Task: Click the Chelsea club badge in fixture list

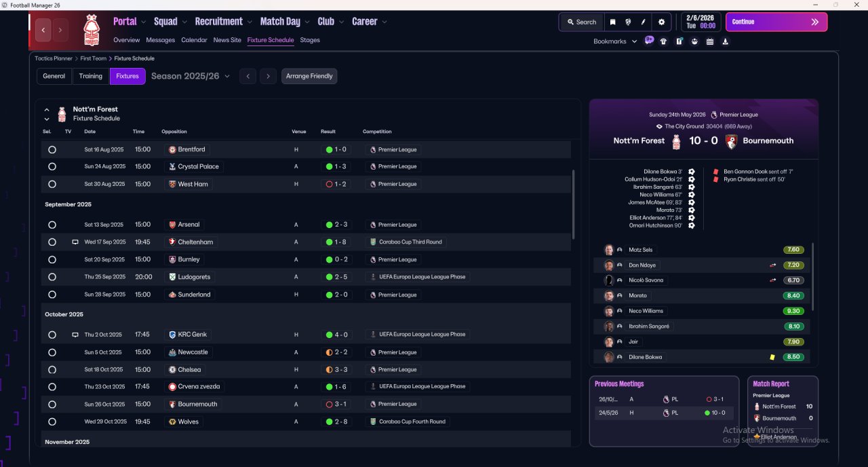Action: click(172, 370)
